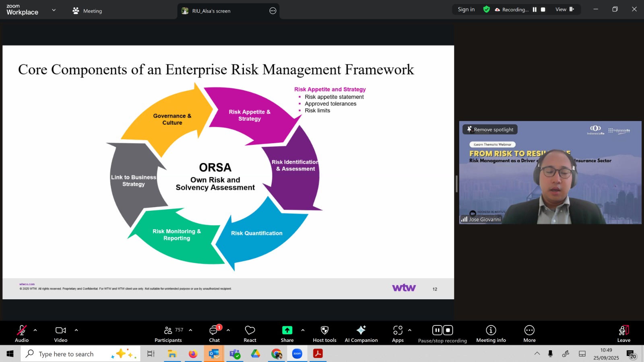Select the RIU_Alsa's screen tab
This screenshot has height=362, width=644.
(211, 11)
